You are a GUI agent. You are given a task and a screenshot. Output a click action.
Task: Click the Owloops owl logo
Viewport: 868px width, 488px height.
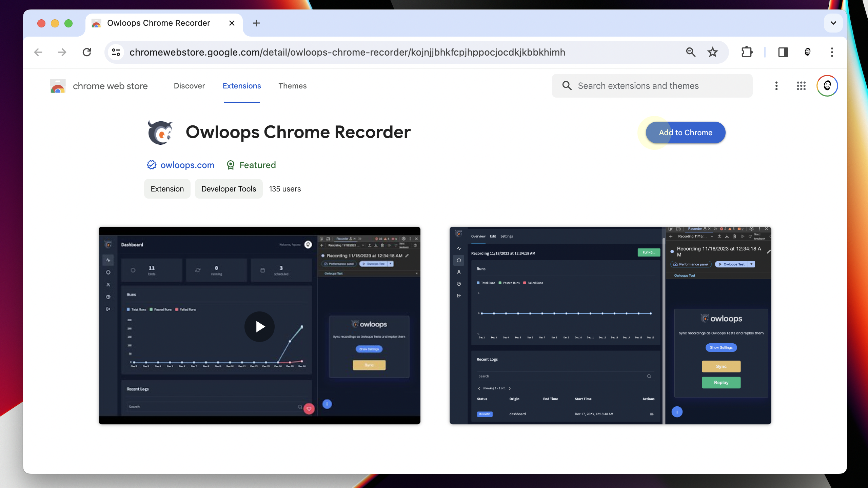click(x=160, y=132)
